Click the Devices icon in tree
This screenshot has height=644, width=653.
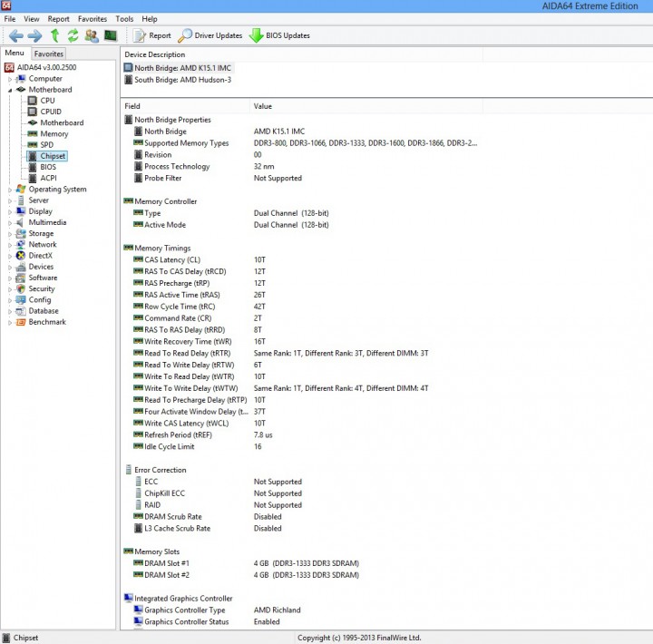click(21, 267)
